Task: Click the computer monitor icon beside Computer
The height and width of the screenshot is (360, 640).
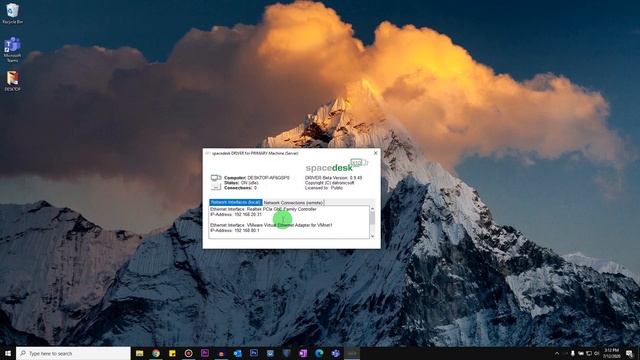Action: click(216, 178)
